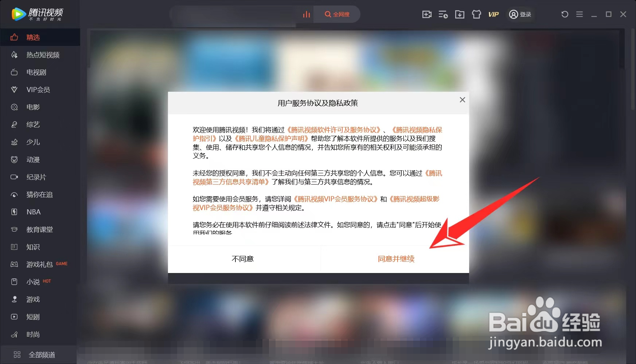Expand 全部频道 channel list
Viewport: 636px width, 364px height.
click(x=42, y=354)
